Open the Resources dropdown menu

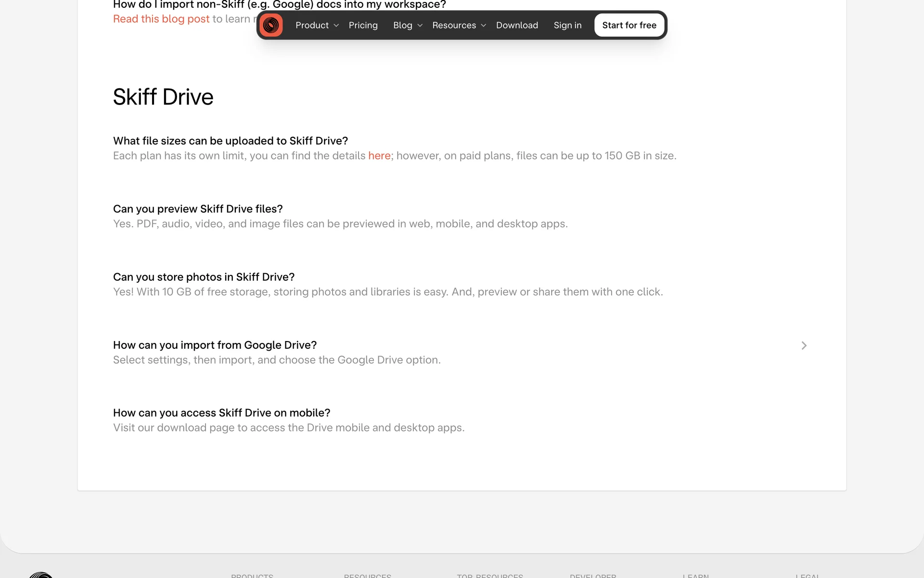(459, 25)
